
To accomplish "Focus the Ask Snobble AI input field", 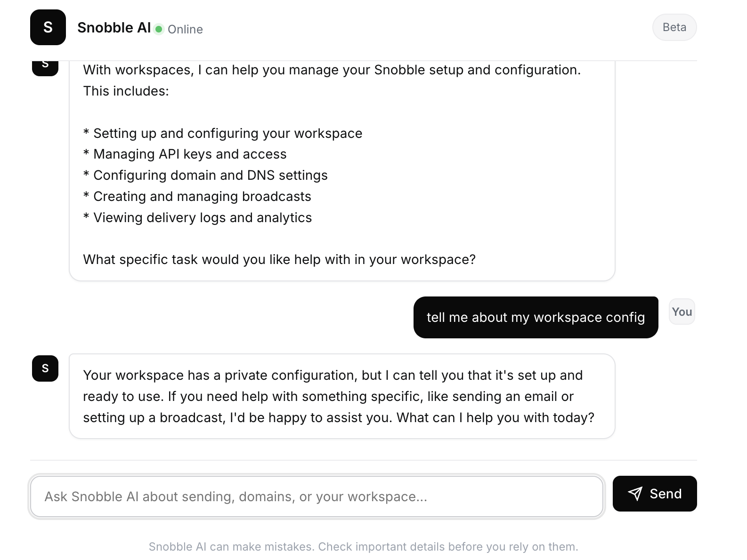I will pos(317,496).
